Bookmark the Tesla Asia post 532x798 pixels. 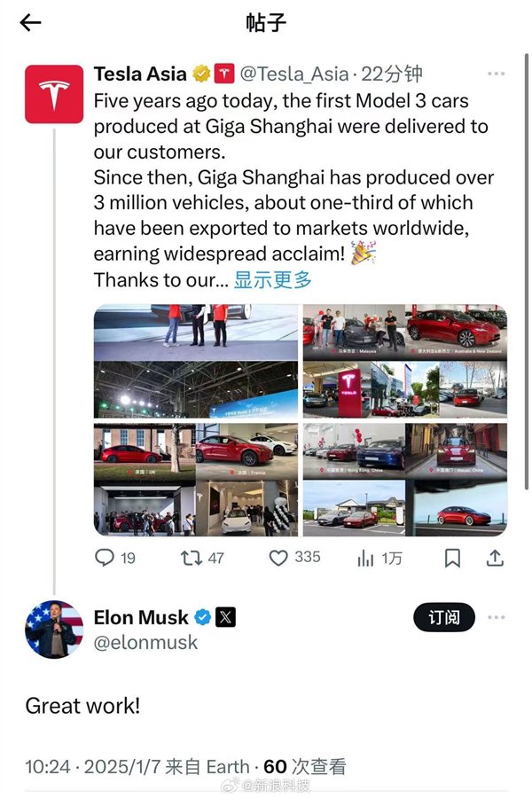point(452,558)
